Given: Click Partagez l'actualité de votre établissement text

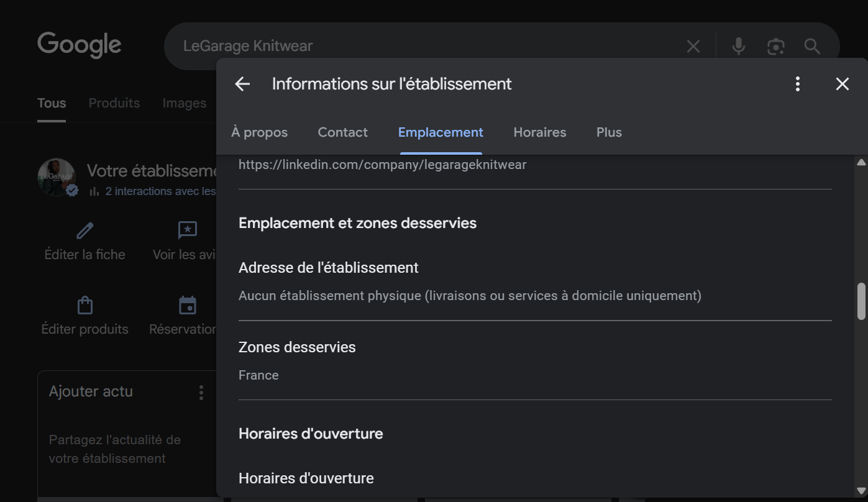Looking at the screenshot, I should 115,449.
